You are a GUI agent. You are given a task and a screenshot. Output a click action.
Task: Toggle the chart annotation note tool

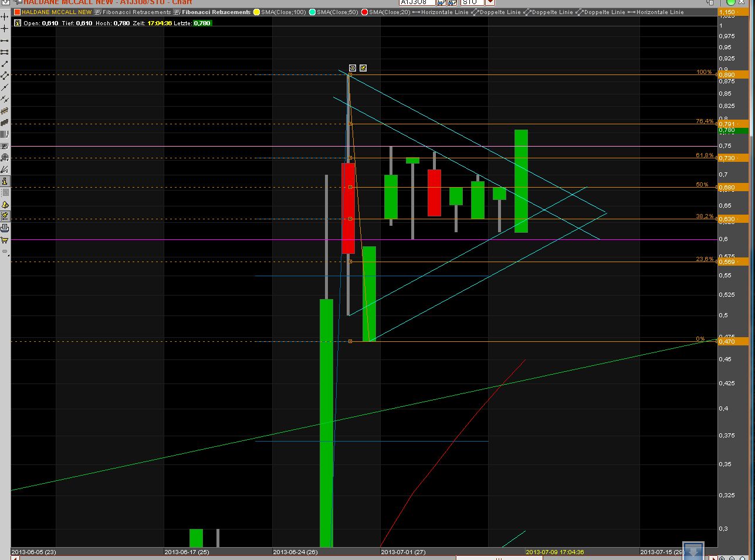pos(5,216)
